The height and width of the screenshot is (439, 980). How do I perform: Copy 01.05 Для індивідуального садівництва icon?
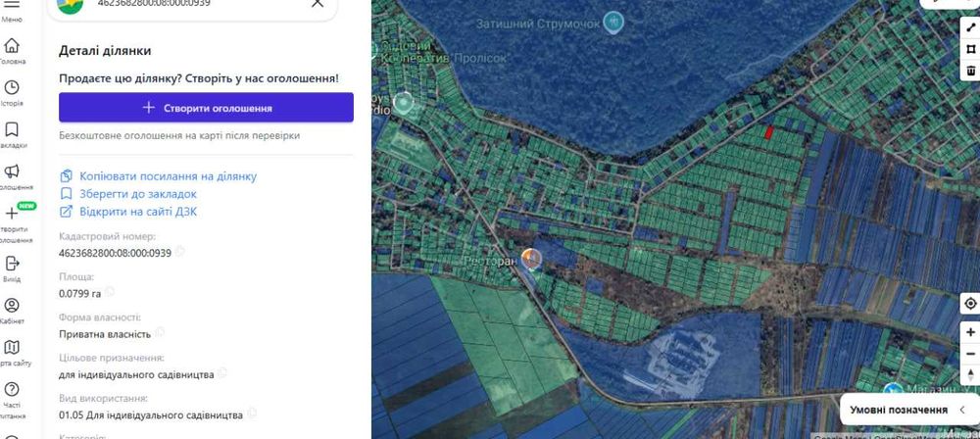251,414
